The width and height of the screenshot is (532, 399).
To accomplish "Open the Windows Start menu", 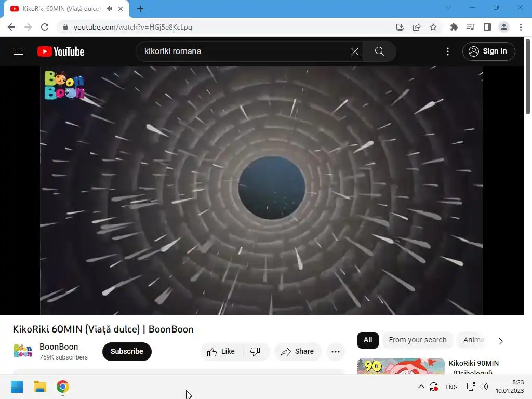I will point(17,387).
